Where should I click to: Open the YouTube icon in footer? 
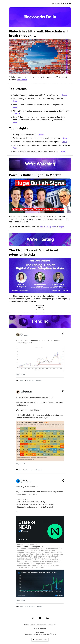click(40, 618)
